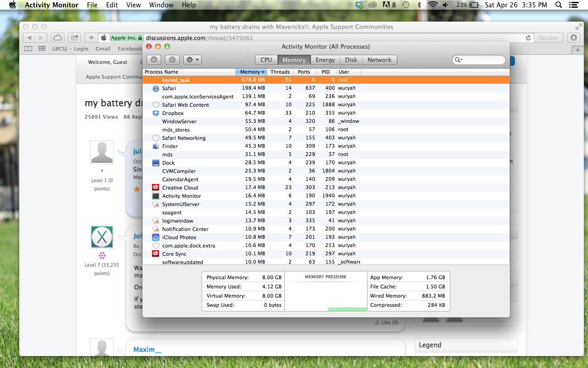Screen dimensions: 588x368
Task: Open the Apple menu
Action: 12,5
